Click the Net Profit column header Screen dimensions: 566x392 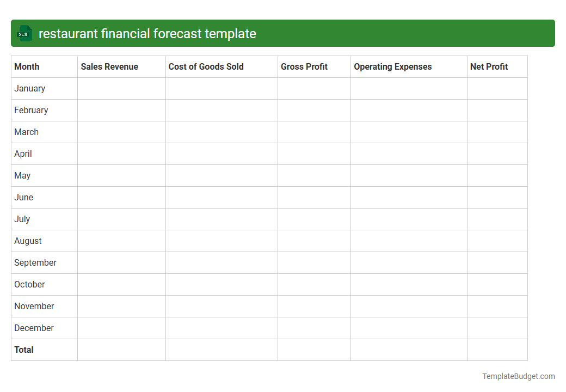coord(489,66)
